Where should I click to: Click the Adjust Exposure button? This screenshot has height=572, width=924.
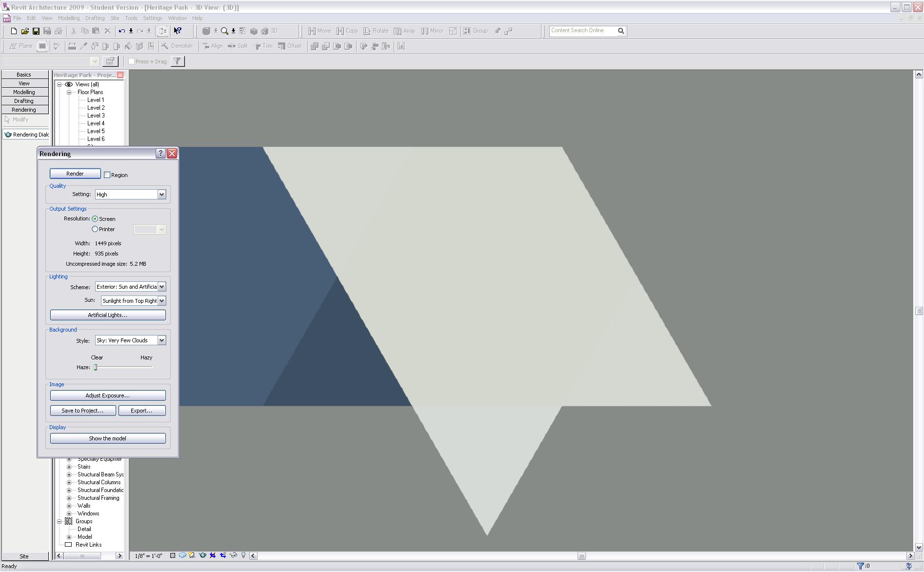tap(108, 395)
